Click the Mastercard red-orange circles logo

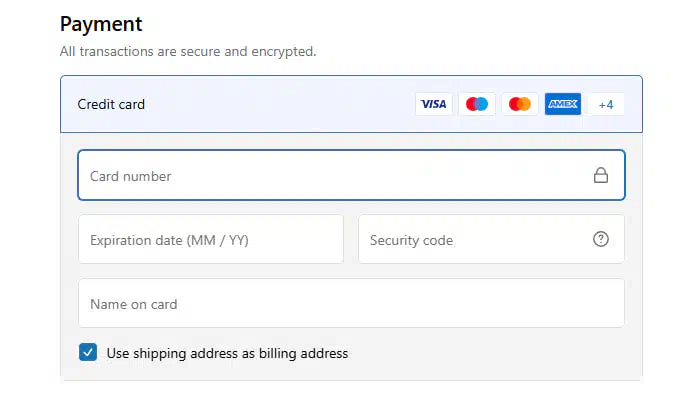[x=520, y=104]
